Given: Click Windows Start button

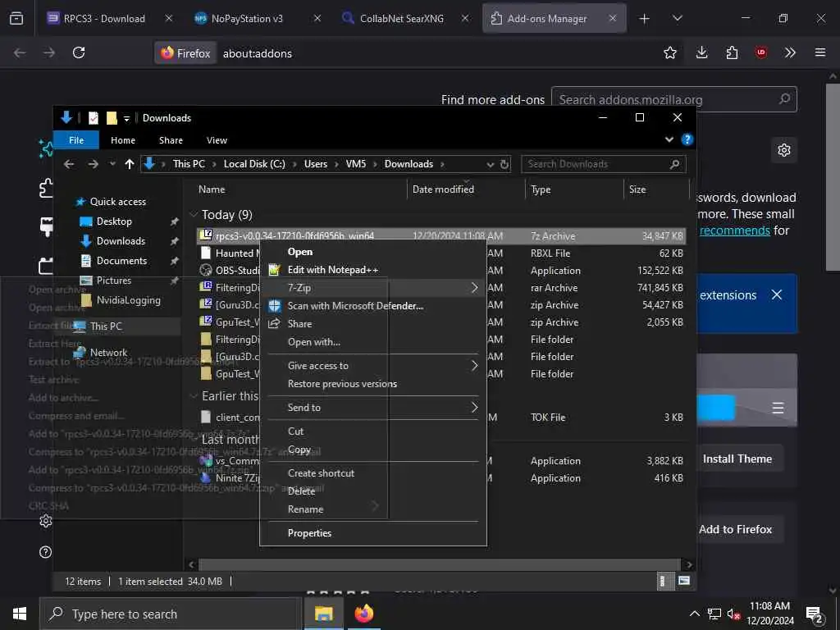Looking at the screenshot, I should click(20, 614).
